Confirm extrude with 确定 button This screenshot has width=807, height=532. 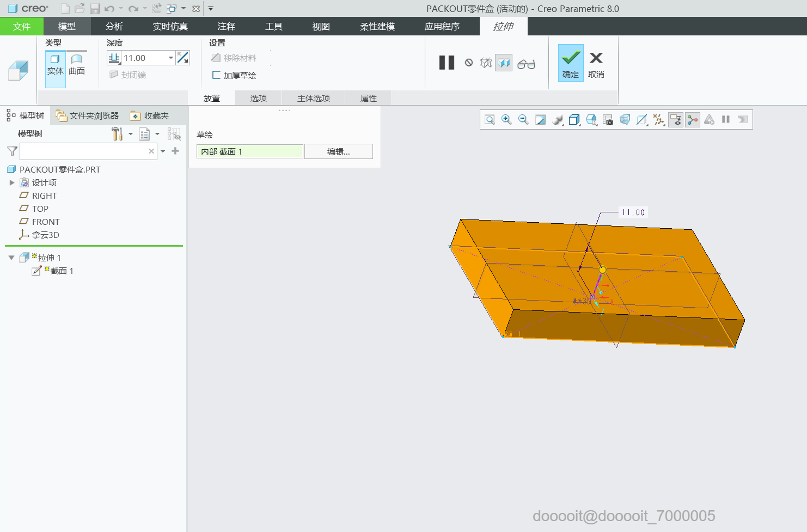[x=570, y=63]
